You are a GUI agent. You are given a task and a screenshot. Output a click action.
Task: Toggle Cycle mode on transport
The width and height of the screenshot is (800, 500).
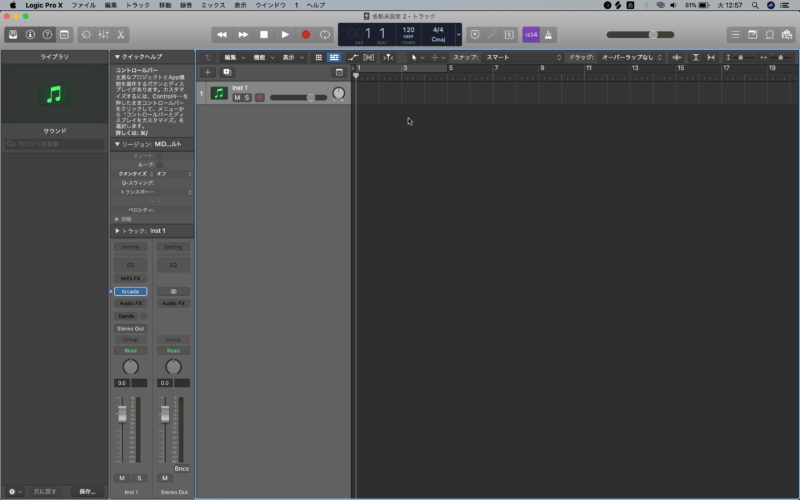tap(325, 35)
